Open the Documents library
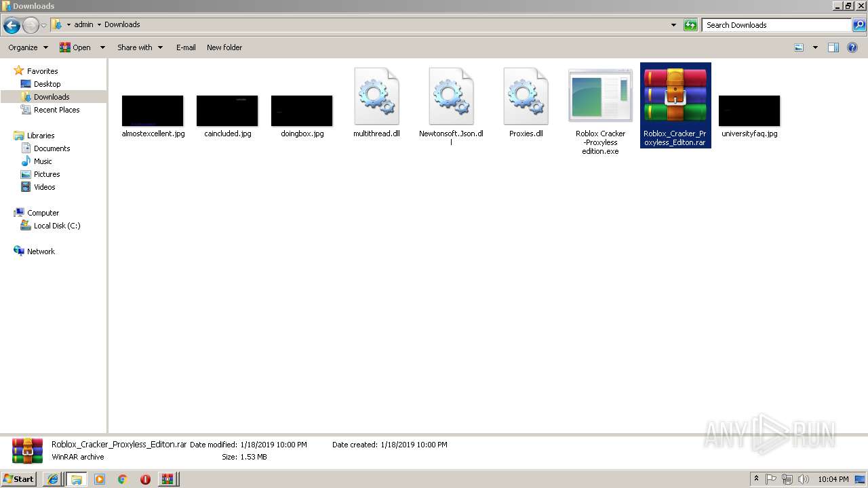The image size is (868, 488). click(x=52, y=148)
